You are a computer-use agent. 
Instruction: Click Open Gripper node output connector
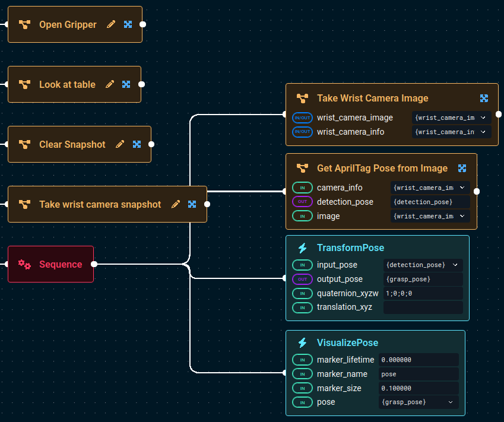click(x=142, y=24)
